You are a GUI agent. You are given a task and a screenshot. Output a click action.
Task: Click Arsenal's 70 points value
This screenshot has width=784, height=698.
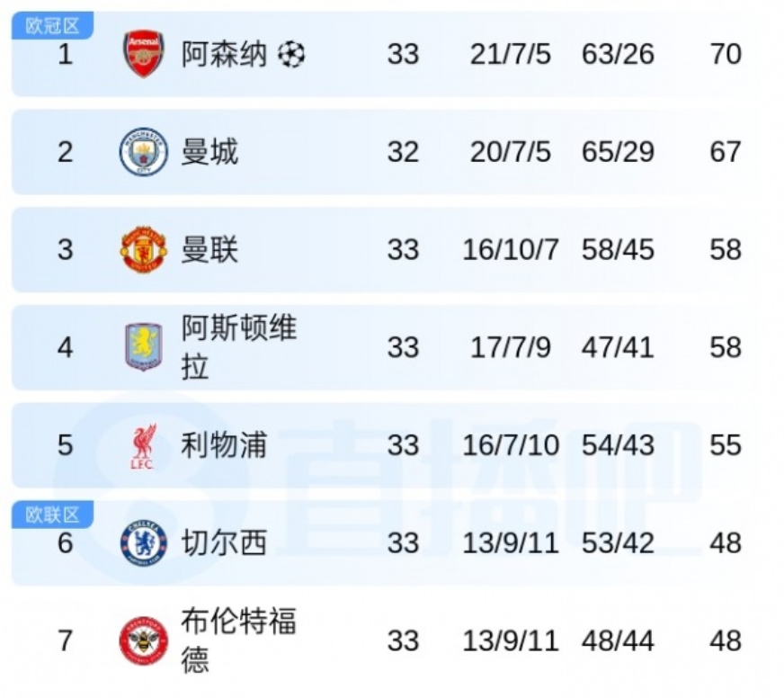(725, 54)
